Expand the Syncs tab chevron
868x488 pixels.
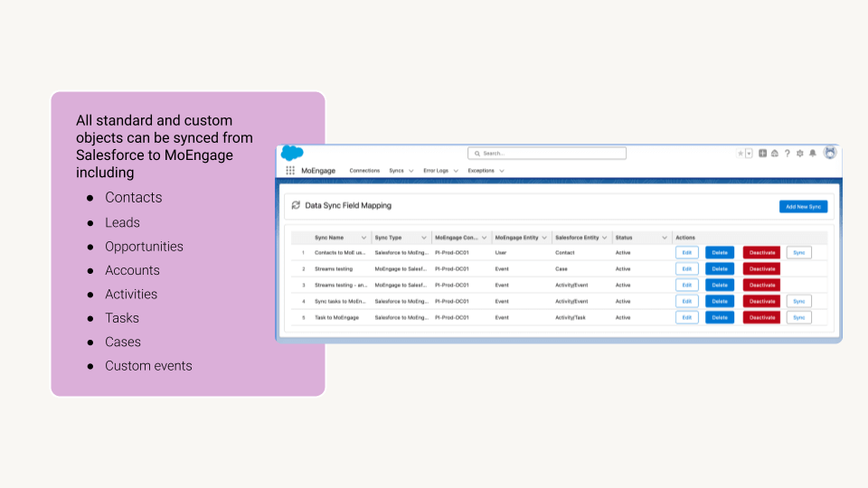[411, 171]
